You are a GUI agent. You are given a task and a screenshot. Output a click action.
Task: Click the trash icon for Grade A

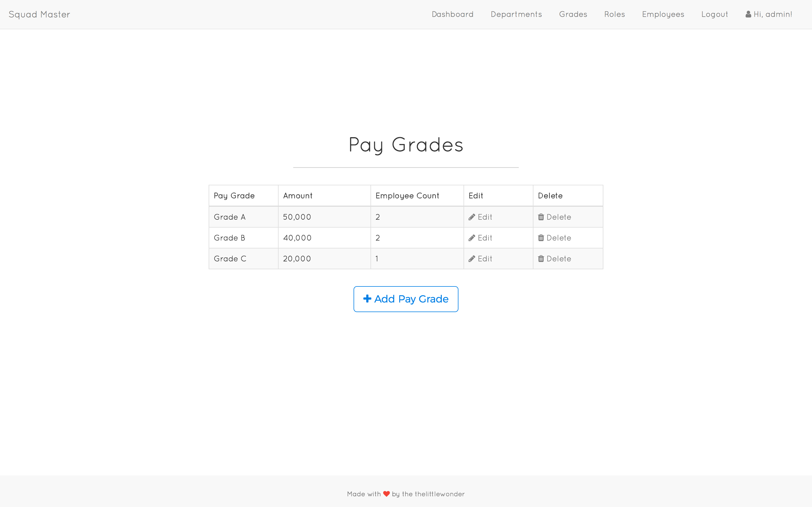[541, 217]
